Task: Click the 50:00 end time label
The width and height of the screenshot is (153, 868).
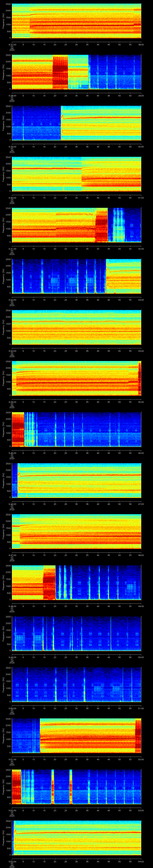Action: 141,657
